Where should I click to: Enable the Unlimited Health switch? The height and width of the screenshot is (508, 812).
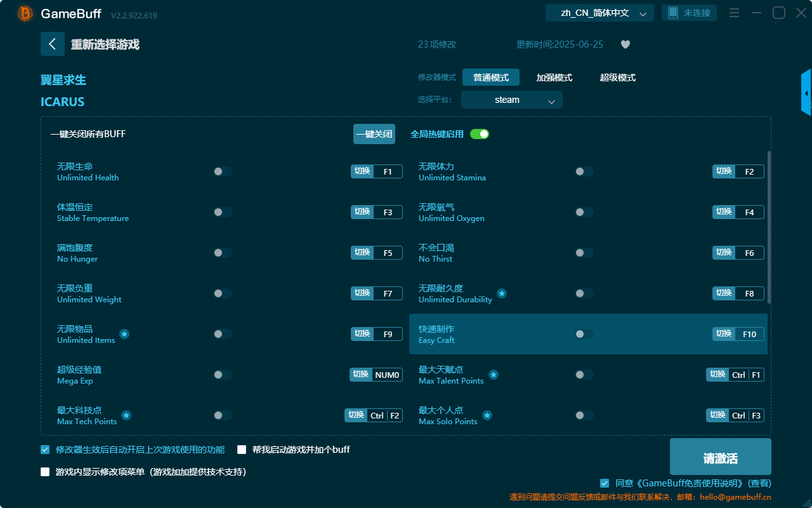[x=222, y=171]
